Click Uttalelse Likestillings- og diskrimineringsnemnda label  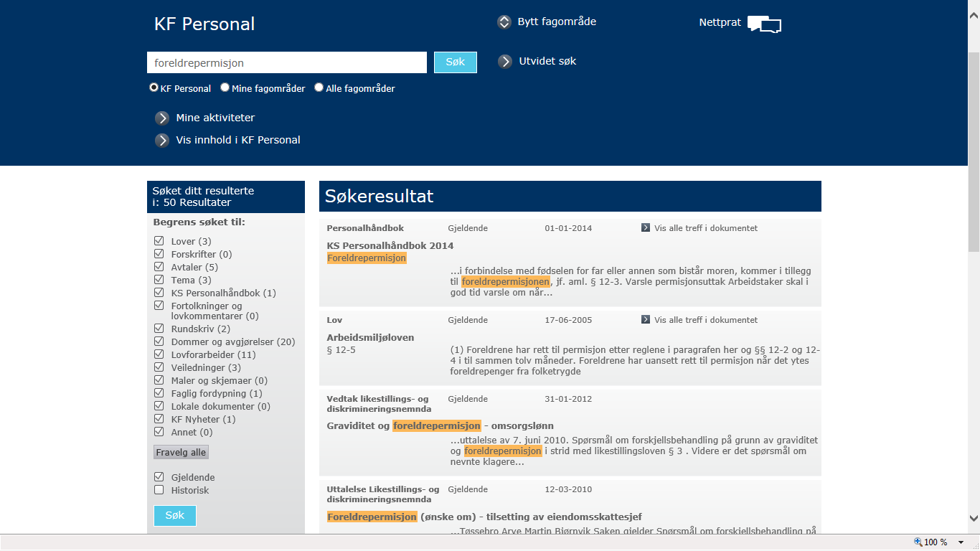pos(383,494)
